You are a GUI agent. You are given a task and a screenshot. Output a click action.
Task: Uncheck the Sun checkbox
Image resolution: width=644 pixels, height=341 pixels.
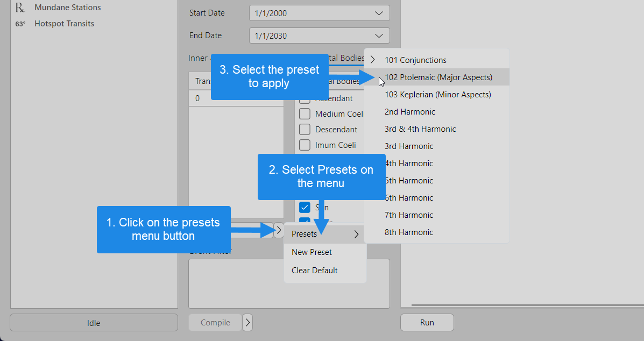(x=304, y=207)
